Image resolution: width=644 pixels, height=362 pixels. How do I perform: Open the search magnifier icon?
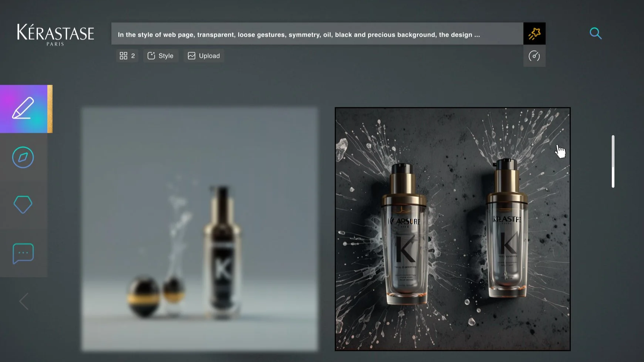(595, 34)
